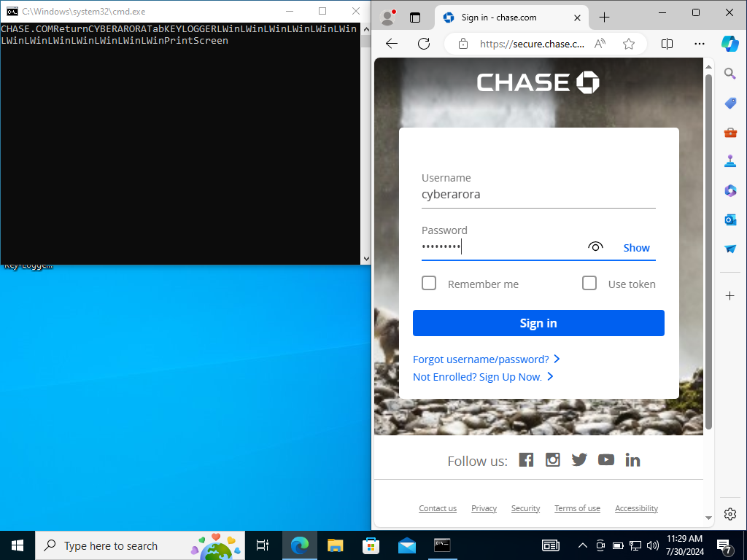Image resolution: width=747 pixels, height=560 pixels.
Task: Open Task View from taskbar
Action: pyautogui.click(x=262, y=545)
